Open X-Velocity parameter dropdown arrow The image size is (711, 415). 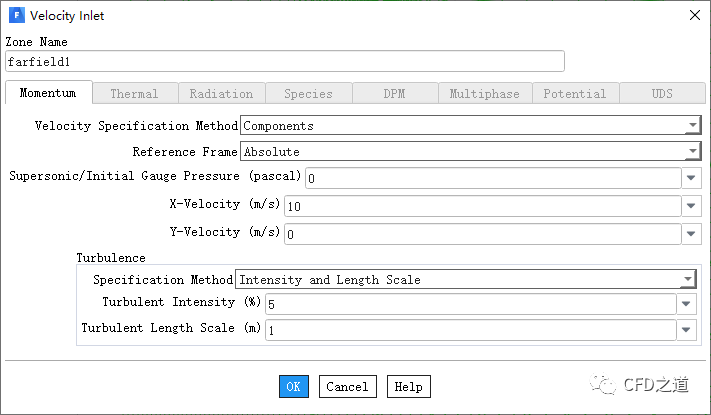click(691, 206)
